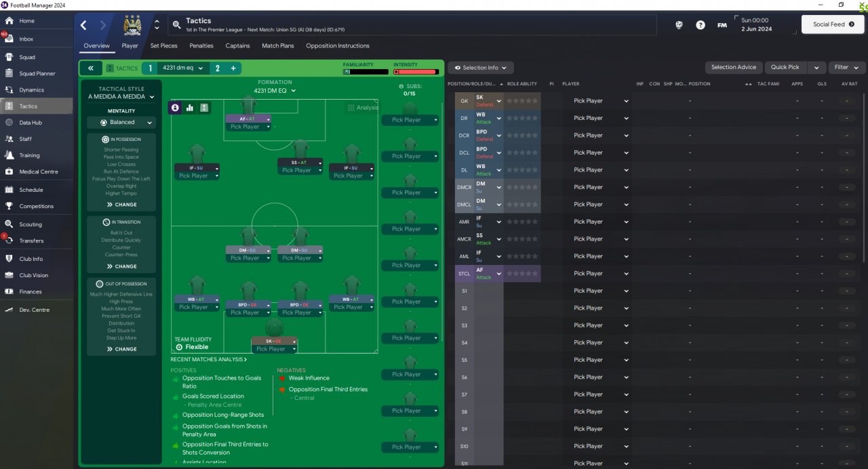This screenshot has height=469, width=868.
Task: Click the search magnifier icon
Action: point(176,25)
